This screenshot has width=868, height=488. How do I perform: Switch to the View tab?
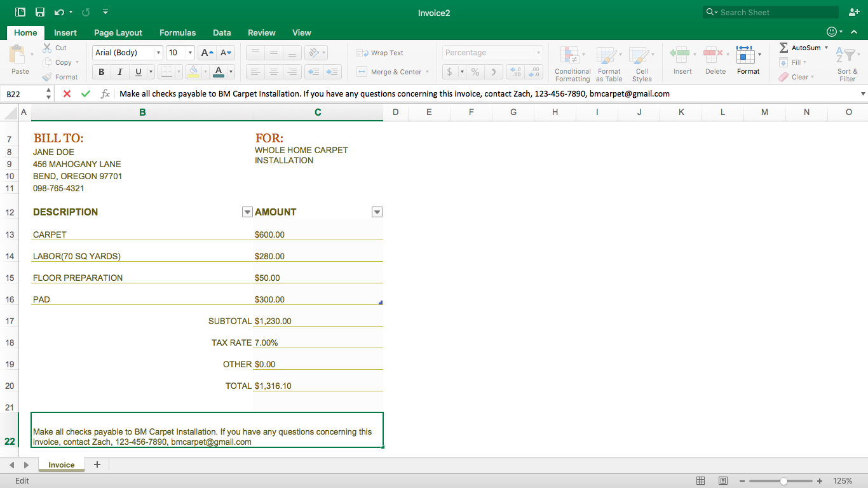[302, 32]
